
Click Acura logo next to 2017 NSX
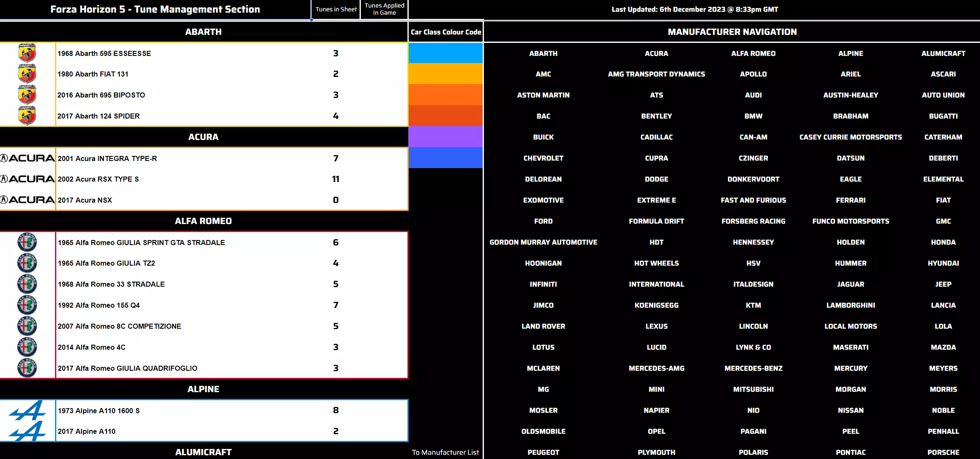(27, 200)
